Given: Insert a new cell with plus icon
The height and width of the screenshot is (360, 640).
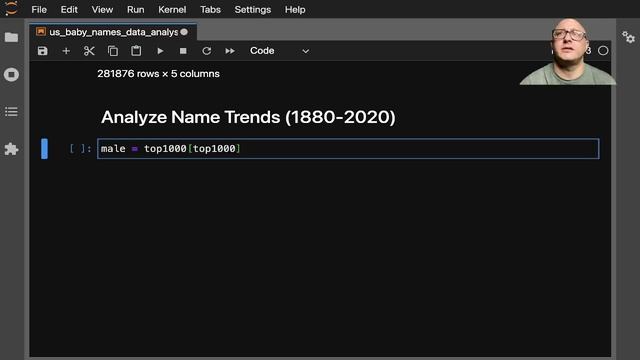Looking at the screenshot, I should pos(66,51).
